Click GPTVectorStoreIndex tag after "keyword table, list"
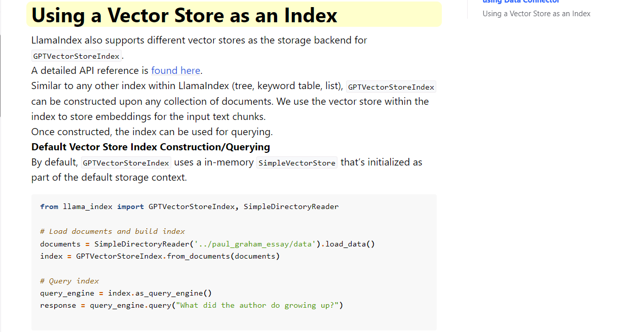The image size is (644, 332). (391, 87)
